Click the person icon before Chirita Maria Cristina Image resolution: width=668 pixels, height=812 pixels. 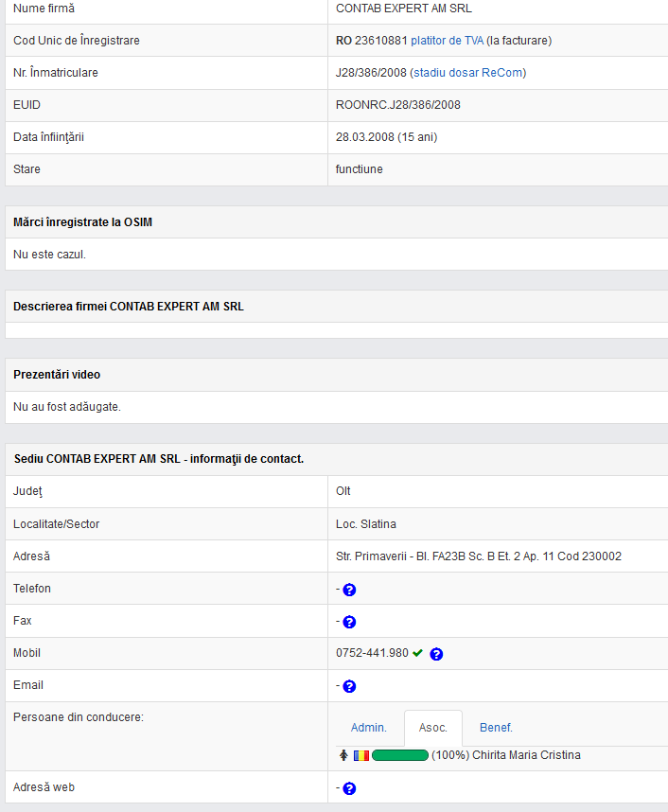point(343,755)
